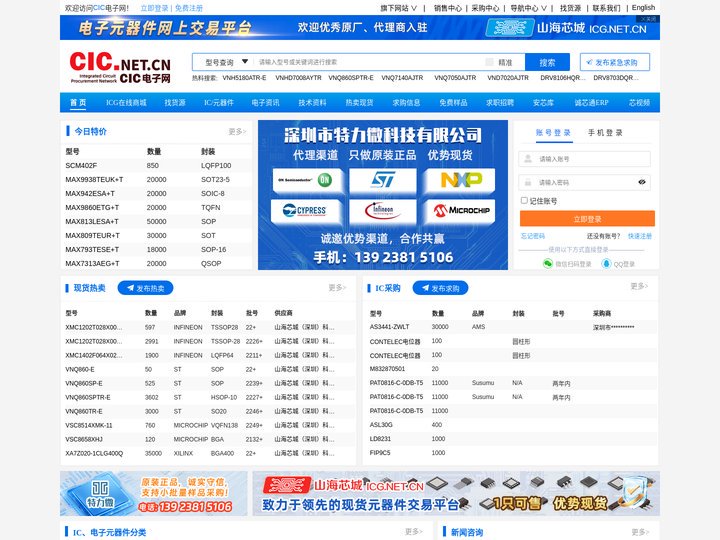The height and width of the screenshot is (540, 720).
Task: Click the 搜索 search button
Action: pos(547,62)
